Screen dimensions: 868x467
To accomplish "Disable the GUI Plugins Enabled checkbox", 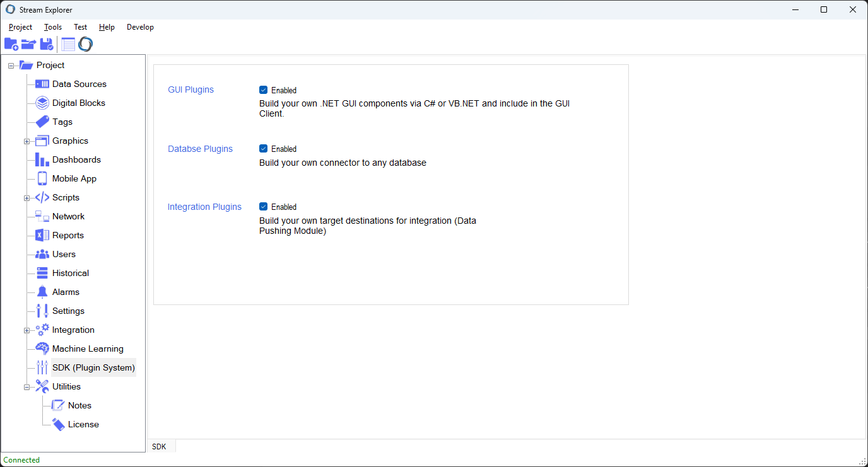I will tap(264, 90).
